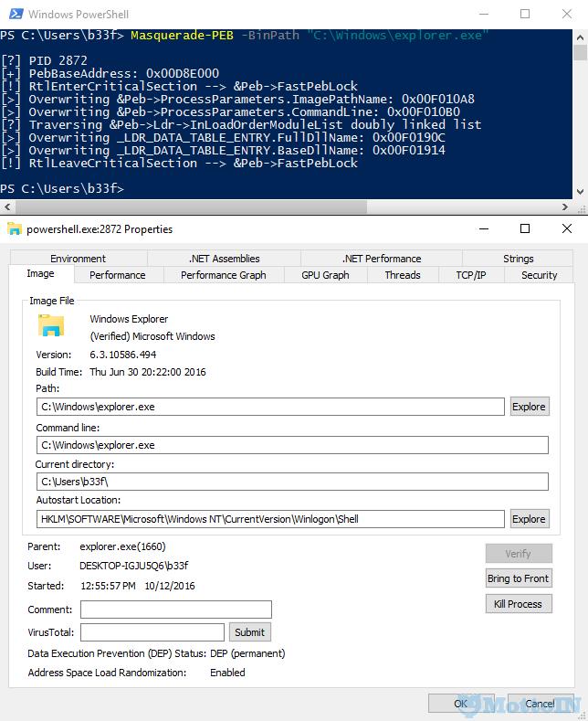The image size is (588, 721).
Task: Click the 'DEP (permanent)' status text
Action: (x=247, y=653)
